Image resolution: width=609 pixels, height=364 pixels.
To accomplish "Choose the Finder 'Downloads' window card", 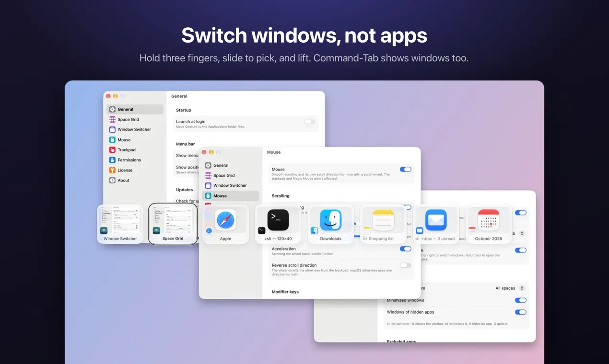I will click(x=331, y=224).
